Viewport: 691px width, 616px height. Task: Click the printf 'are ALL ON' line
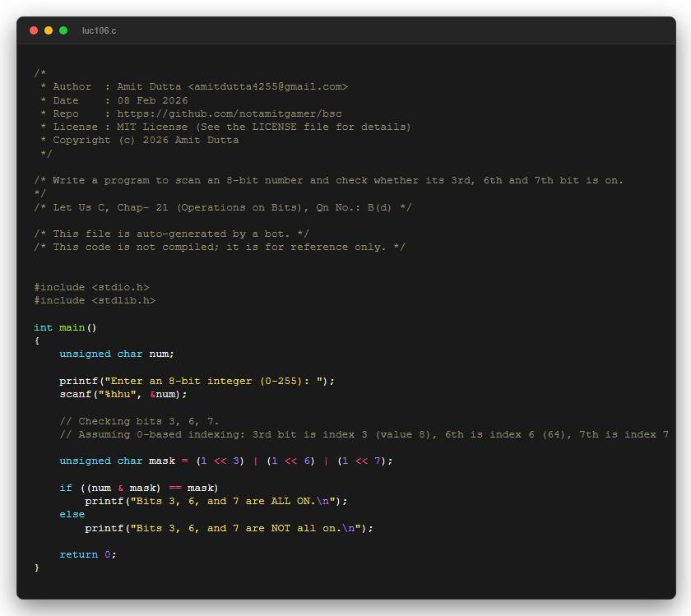click(x=216, y=501)
